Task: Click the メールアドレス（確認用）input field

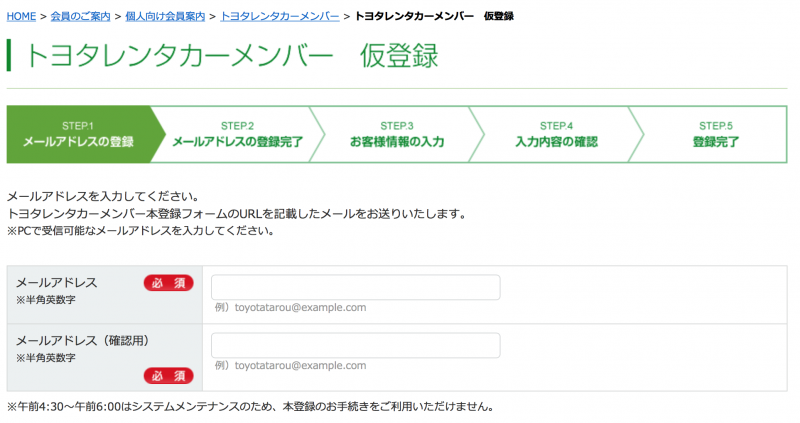Action: tap(356, 345)
